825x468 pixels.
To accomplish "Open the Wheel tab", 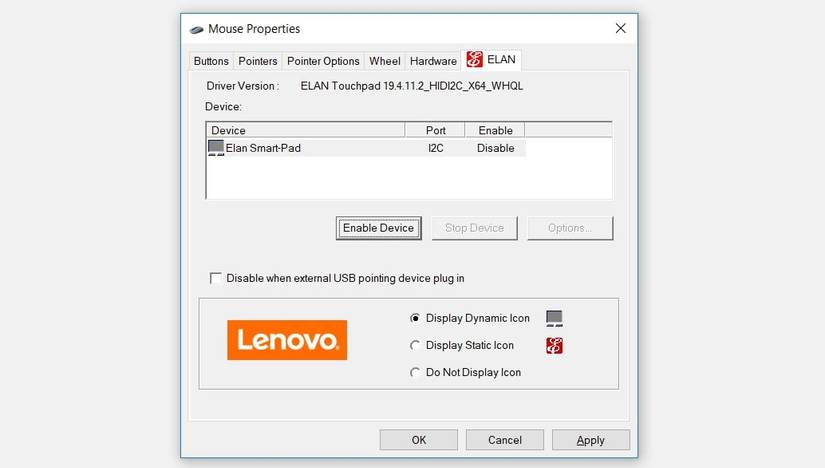I will (385, 61).
